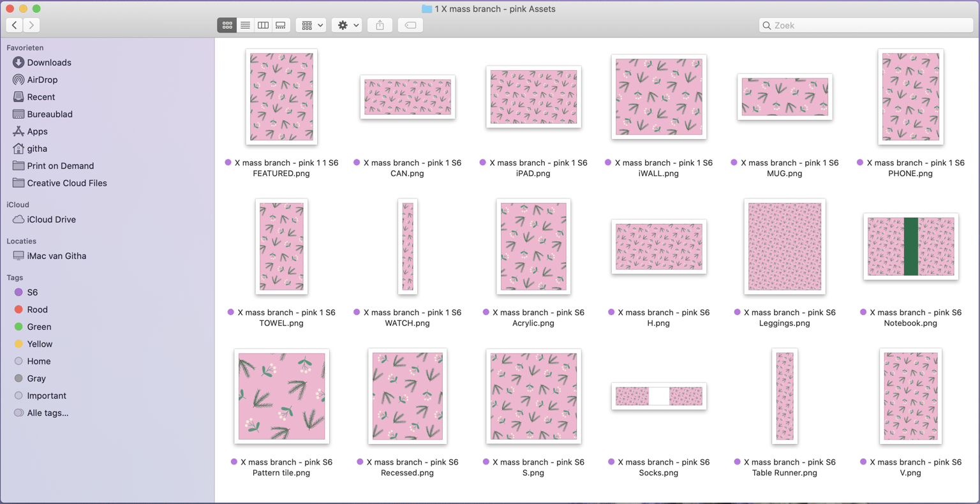Switch to icon view in the toolbar
The image size is (980, 504).
click(227, 26)
